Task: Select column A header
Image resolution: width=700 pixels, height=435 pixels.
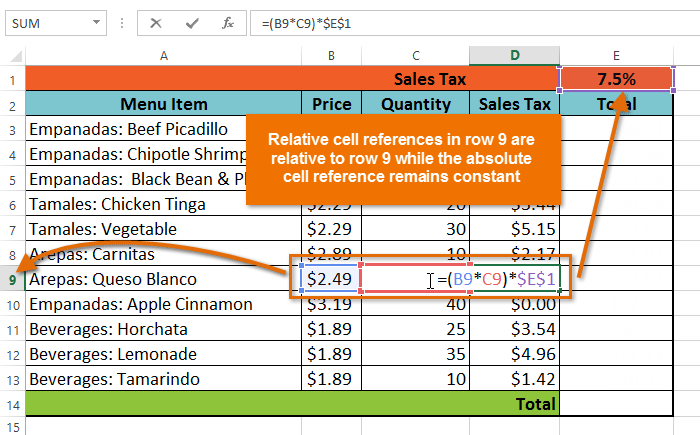Action: [163, 56]
